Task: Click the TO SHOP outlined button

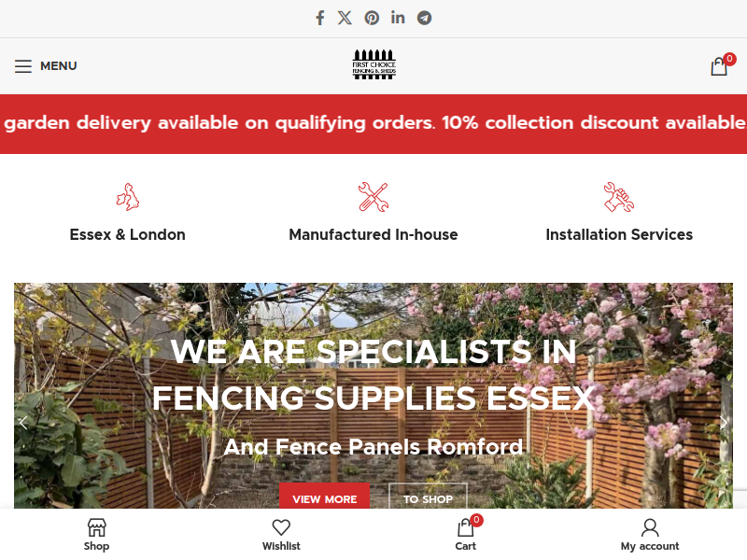Action: (428, 497)
